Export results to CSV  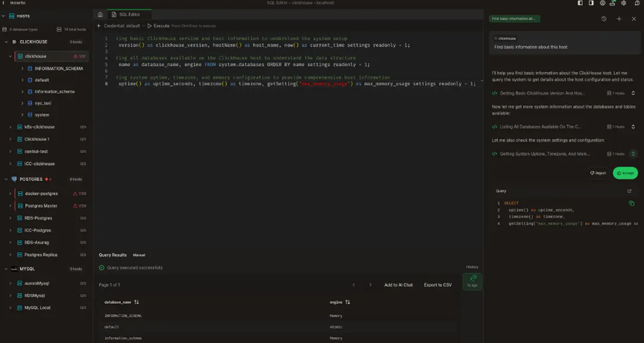437,284
